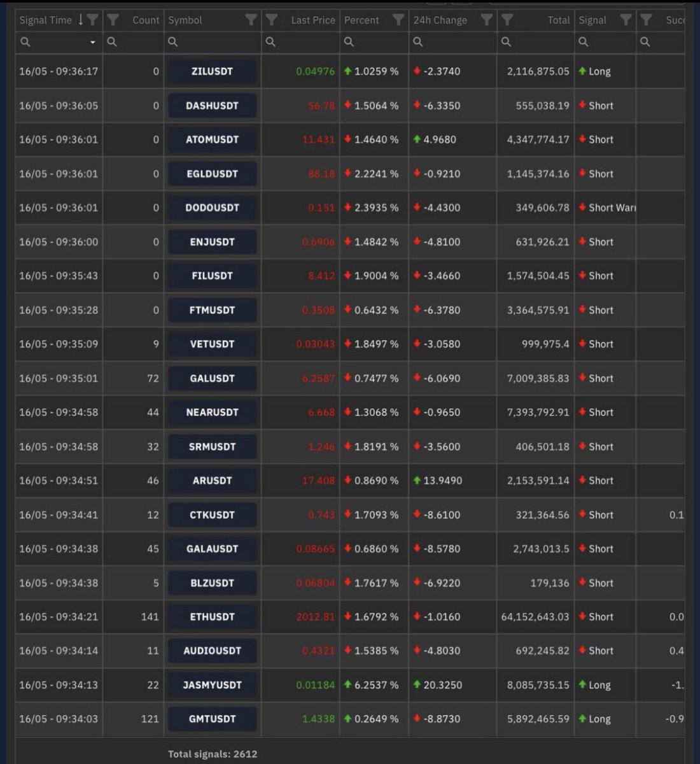Click the filter icon on the Last Price column
Image resolution: width=700 pixels, height=764 pixels.
pos(270,20)
